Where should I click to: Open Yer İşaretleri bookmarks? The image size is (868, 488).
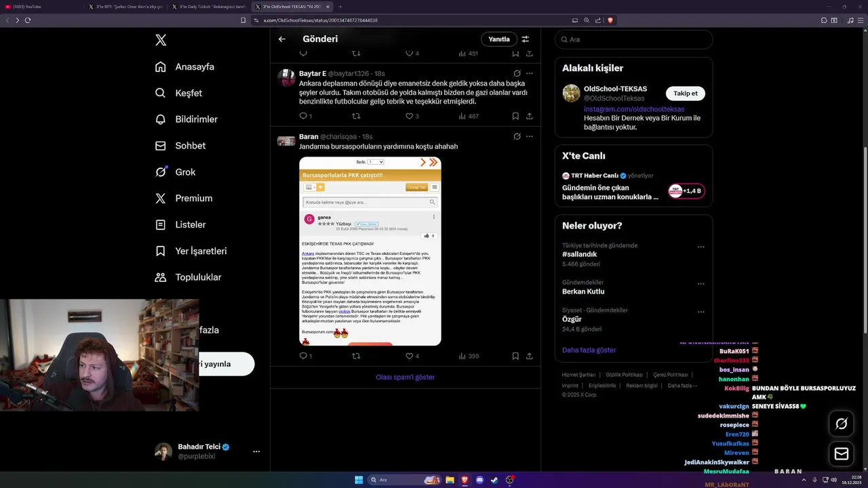(191, 251)
